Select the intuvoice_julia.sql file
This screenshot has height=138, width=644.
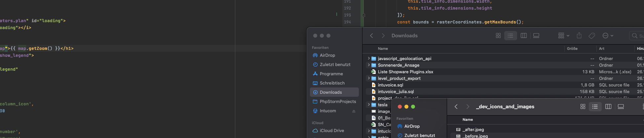(396, 92)
